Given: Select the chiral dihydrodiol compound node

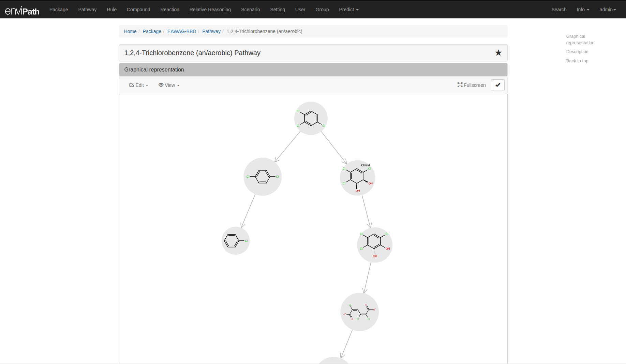Looking at the screenshot, I should (357, 178).
